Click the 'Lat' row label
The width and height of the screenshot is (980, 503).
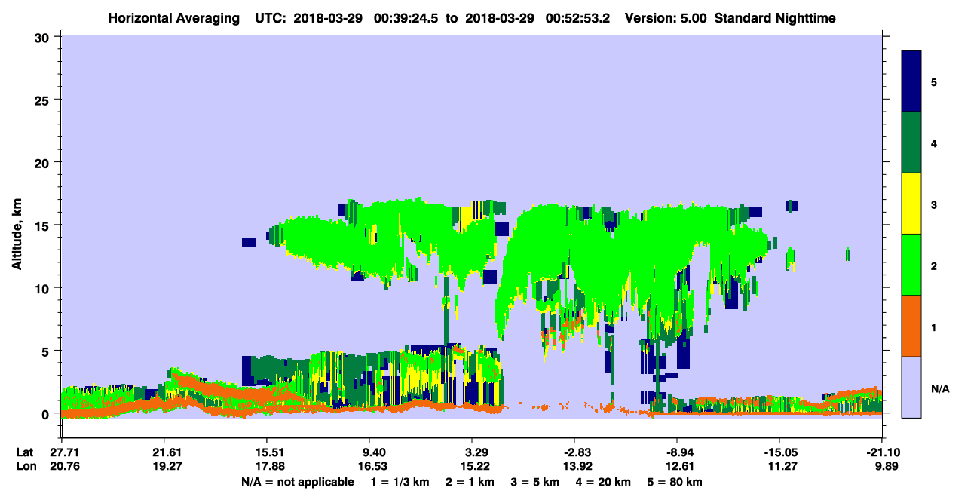click(x=25, y=452)
